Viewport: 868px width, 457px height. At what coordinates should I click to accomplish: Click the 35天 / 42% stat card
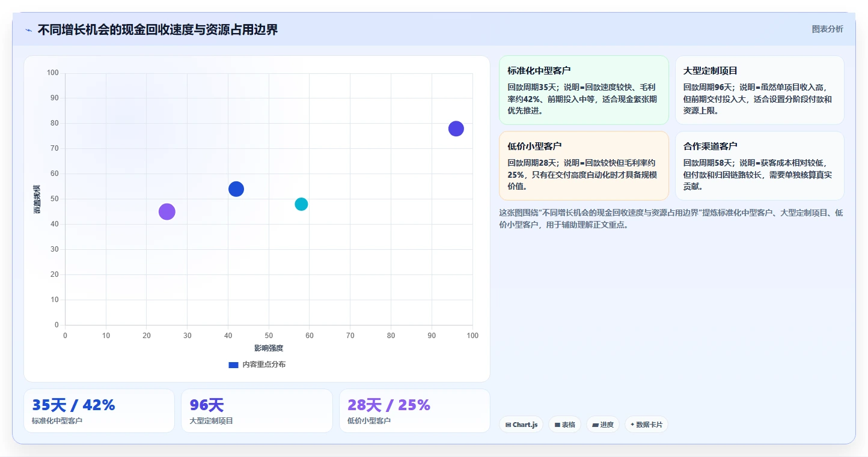[x=99, y=411]
